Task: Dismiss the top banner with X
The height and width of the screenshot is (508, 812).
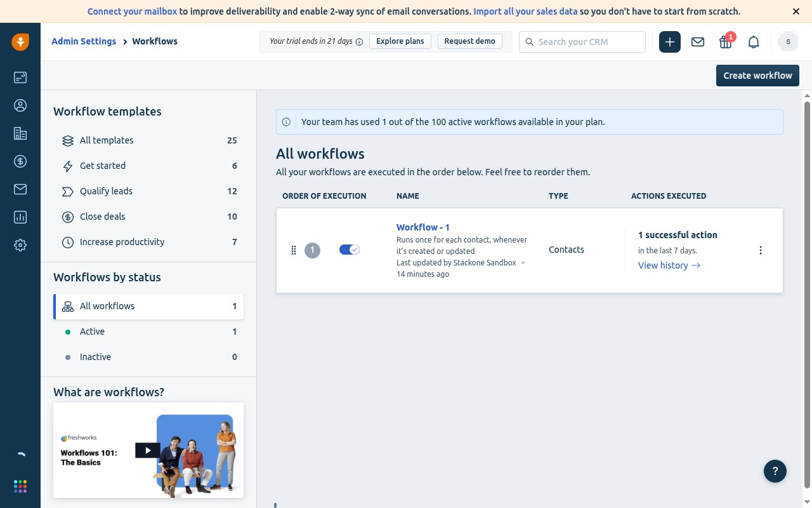Action: point(796,11)
